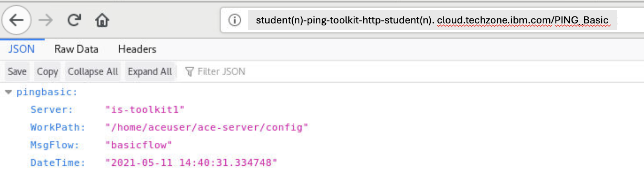
Task: Collapse the pingbasic JSON node
Action: (x=9, y=92)
